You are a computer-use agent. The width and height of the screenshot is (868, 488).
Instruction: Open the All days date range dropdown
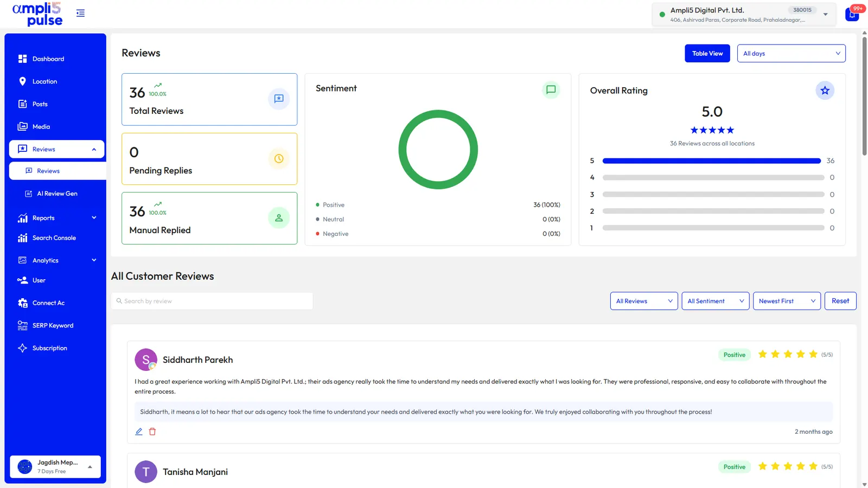pyautogui.click(x=791, y=53)
